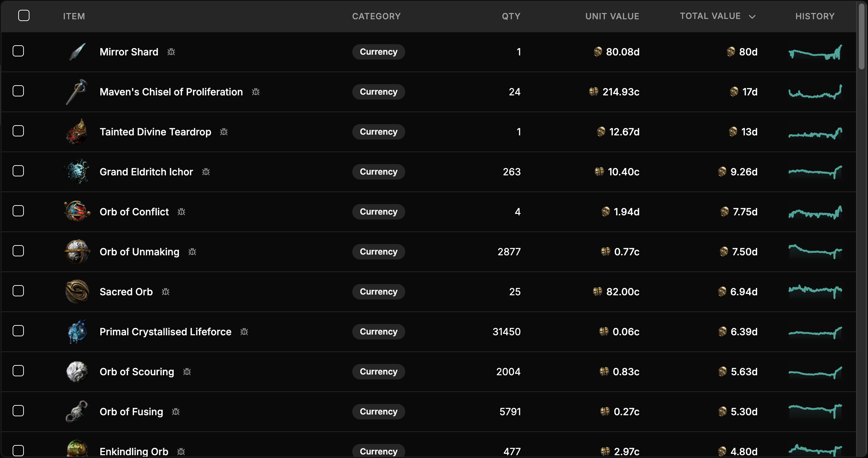Click the Currency tag on Sacred Orb row
The image size is (868, 458).
click(x=379, y=292)
